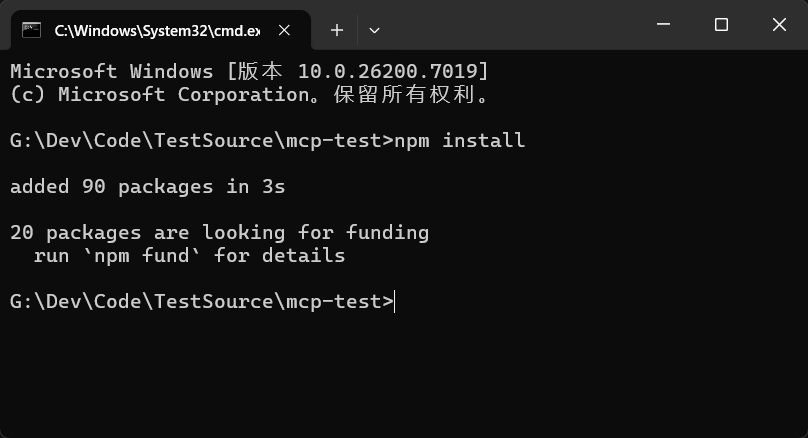The width and height of the screenshot is (808, 438).
Task: Click the cmd icon in the tab
Action: point(32,30)
